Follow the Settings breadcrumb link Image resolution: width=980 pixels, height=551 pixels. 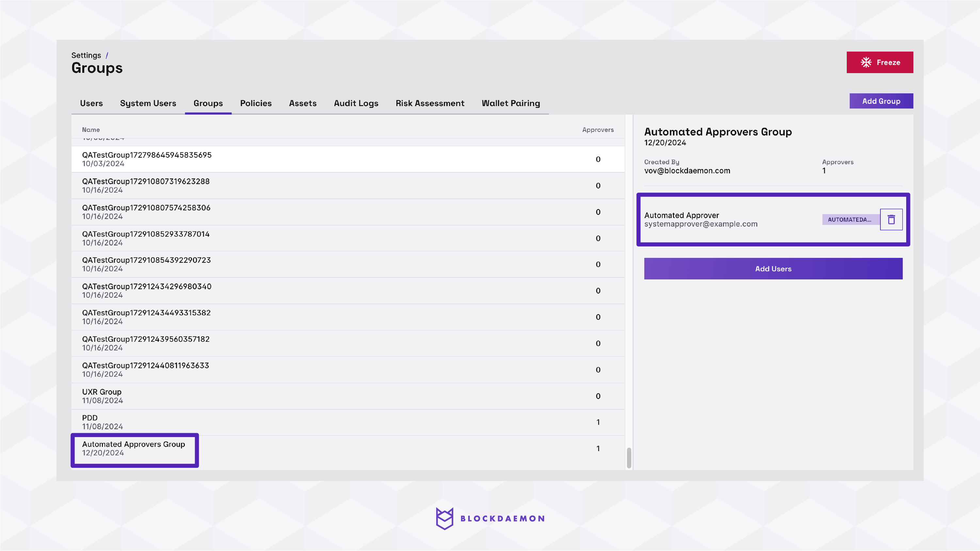(x=86, y=55)
